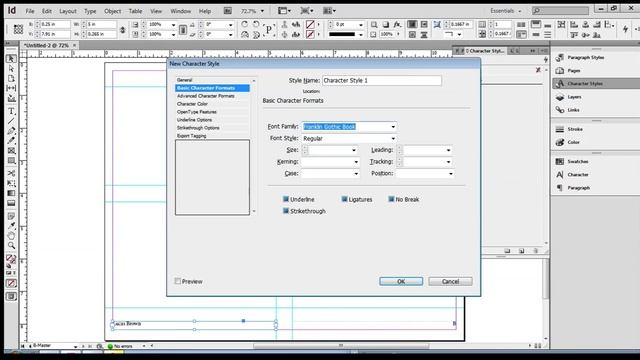
Task: Open the Type menu
Action: pos(90,11)
